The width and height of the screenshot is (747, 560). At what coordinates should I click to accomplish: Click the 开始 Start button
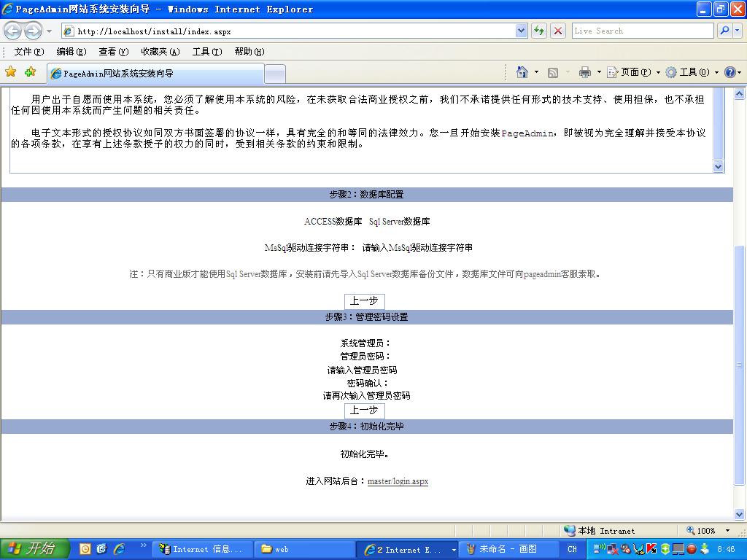click(x=34, y=548)
